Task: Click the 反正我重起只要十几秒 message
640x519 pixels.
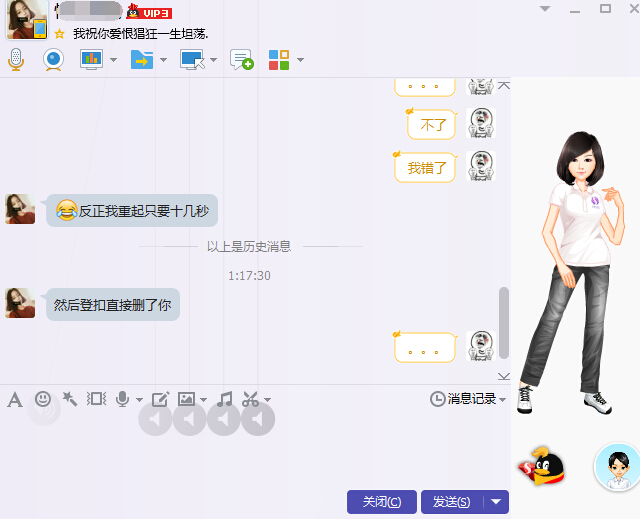Action: click(132, 211)
